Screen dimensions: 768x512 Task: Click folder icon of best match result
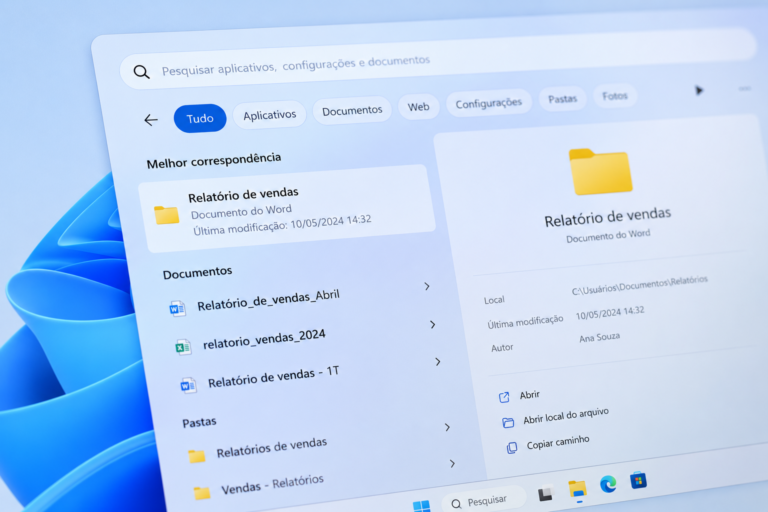tap(167, 215)
